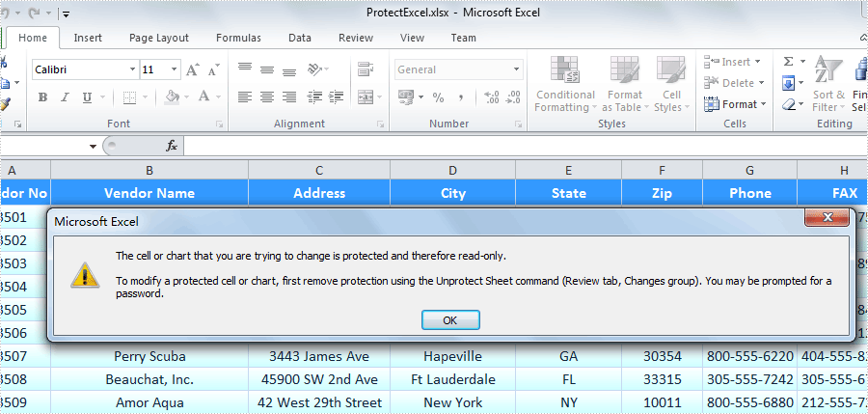
Task: Expand the Insert cells dropdown
Action: click(x=758, y=62)
